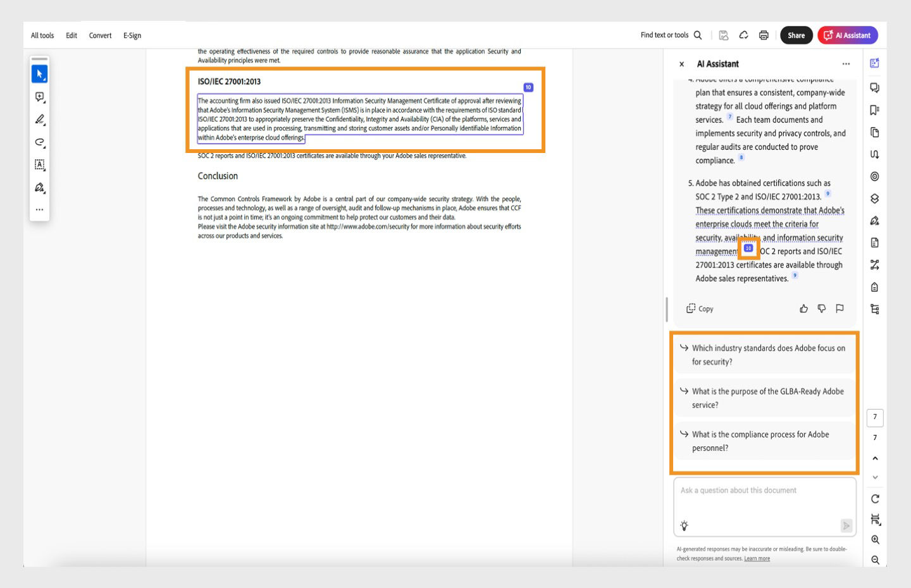Select the Add Text box tool
Image resolution: width=911 pixels, height=588 pixels.
click(39, 164)
